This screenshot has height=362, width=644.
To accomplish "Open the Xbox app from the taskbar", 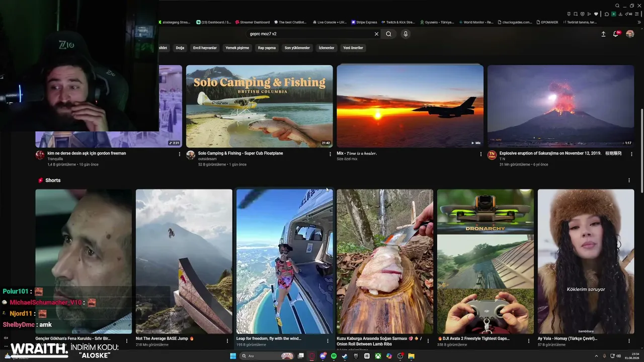I will point(378,356).
